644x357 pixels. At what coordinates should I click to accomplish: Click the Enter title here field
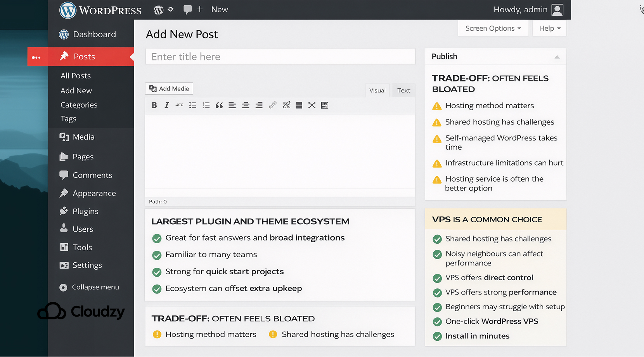pos(280,56)
